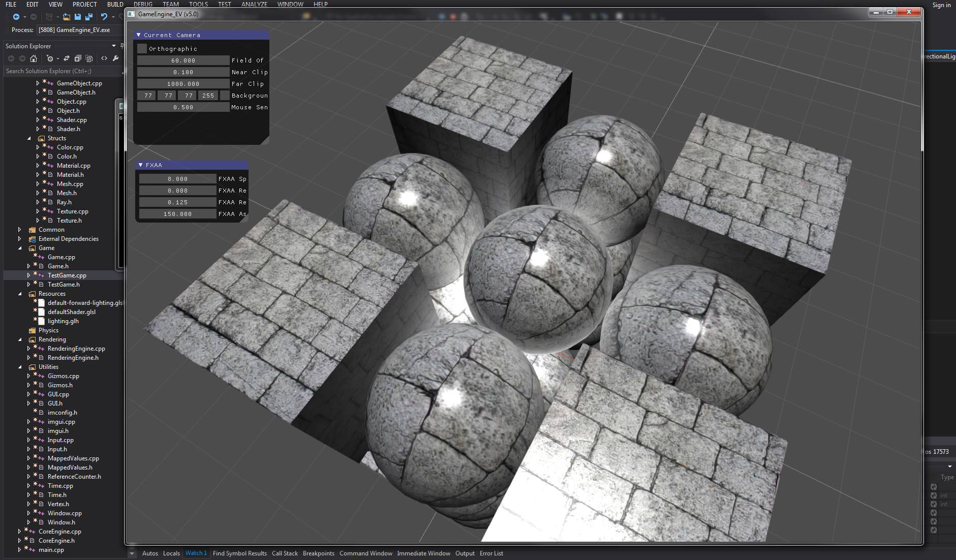This screenshot has height=560, width=956.
Task: Click the Sync with Active Document icon
Action: 67,58
